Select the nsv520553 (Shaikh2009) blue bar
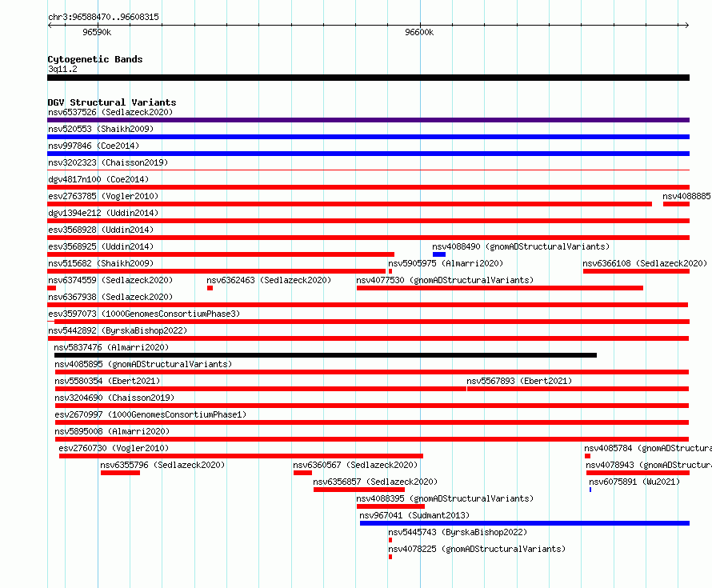The image size is (712, 588). (368, 137)
